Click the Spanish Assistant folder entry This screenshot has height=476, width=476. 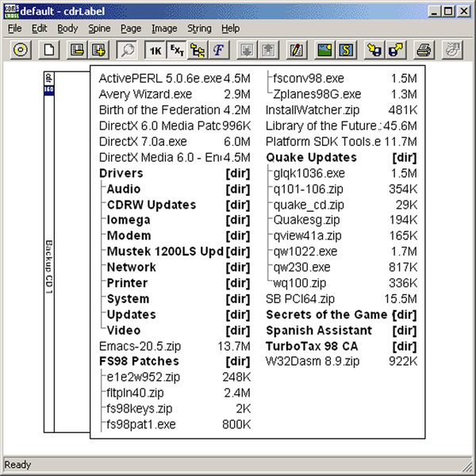341,331
